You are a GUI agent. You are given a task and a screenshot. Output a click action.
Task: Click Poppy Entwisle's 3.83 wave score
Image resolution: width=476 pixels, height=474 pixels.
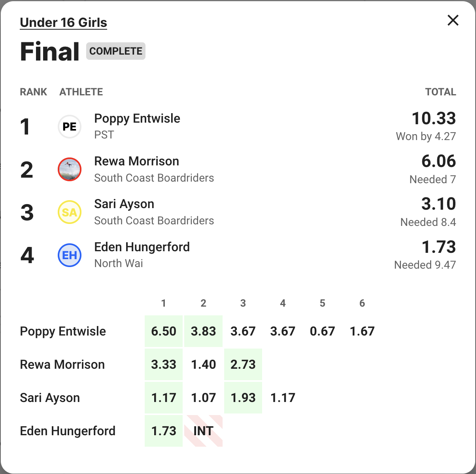coord(203,331)
